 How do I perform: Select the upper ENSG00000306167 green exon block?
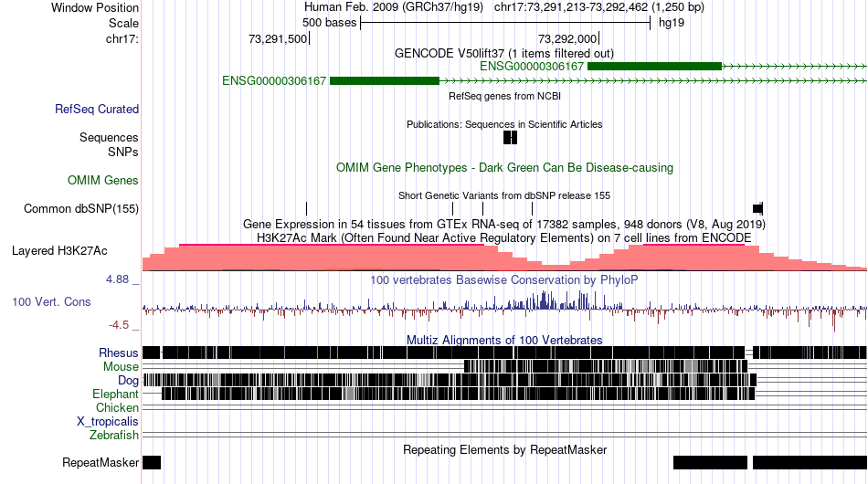coord(654,67)
